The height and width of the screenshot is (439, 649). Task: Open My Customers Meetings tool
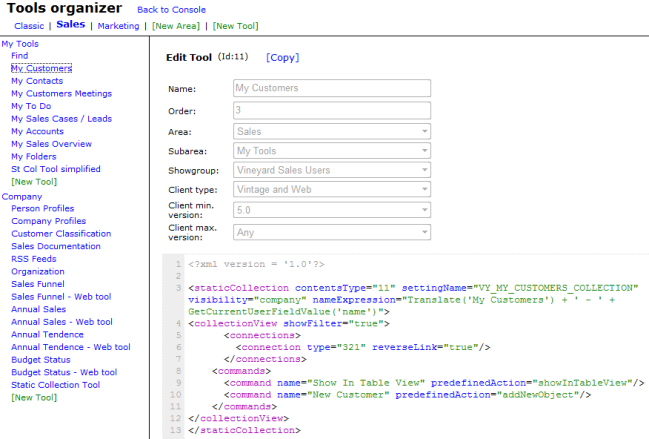pyautogui.click(x=62, y=94)
